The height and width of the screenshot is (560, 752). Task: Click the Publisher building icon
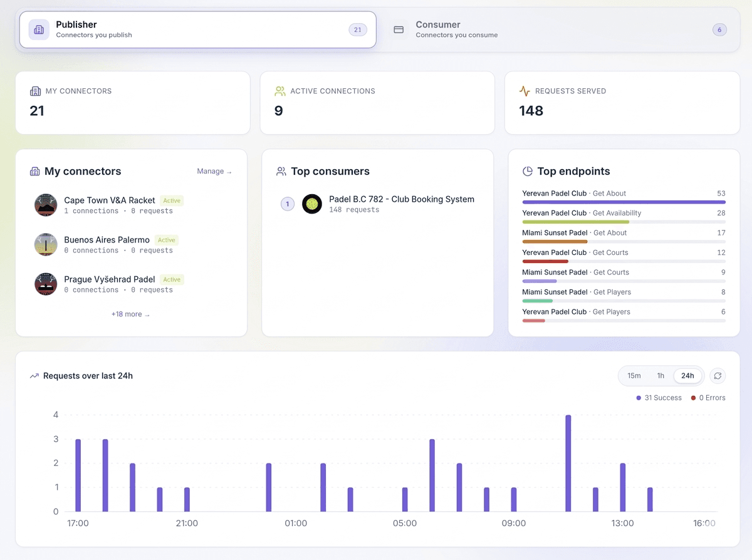pyautogui.click(x=39, y=29)
